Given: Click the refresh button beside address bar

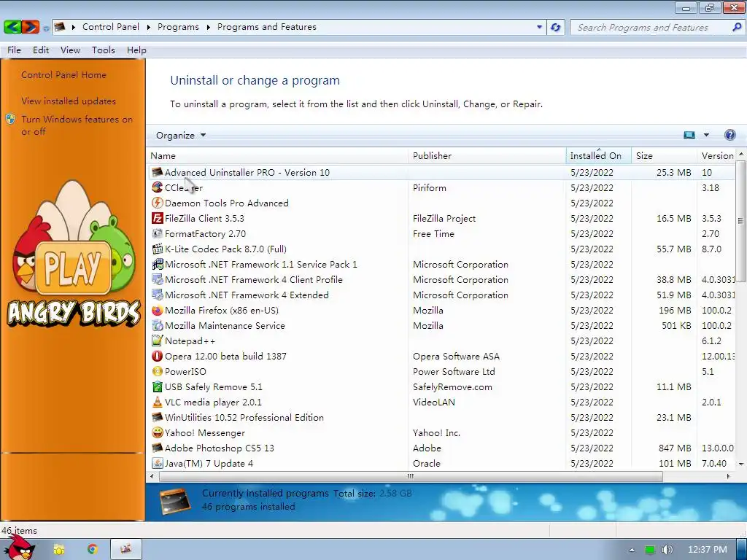Looking at the screenshot, I should [x=555, y=27].
